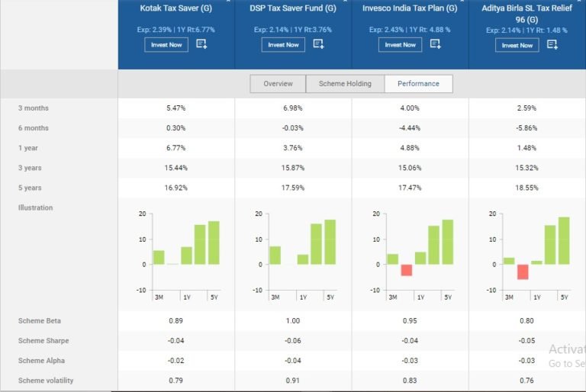Select the '5 years' row label
586x392 pixels.
30,188
